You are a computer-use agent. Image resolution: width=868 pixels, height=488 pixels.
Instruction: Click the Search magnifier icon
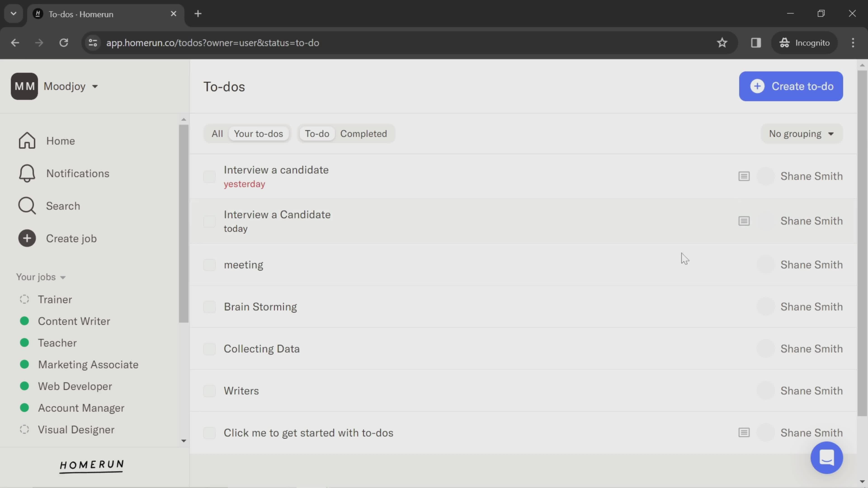click(27, 205)
